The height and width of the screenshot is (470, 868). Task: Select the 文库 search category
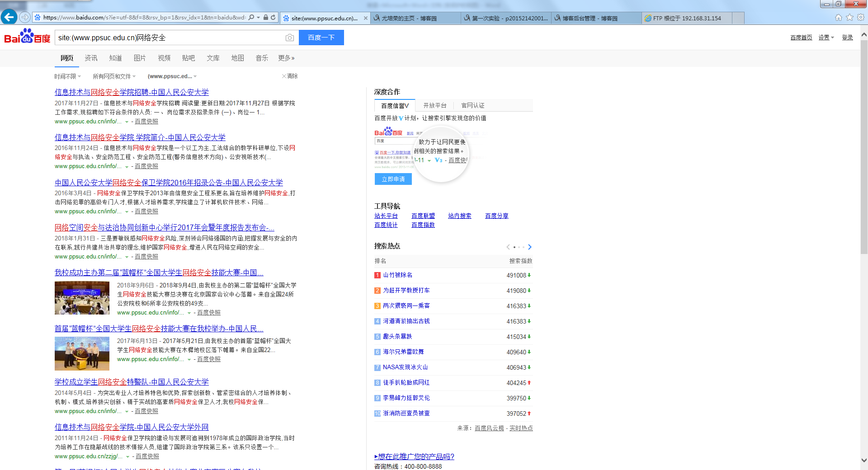click(213, 58)
